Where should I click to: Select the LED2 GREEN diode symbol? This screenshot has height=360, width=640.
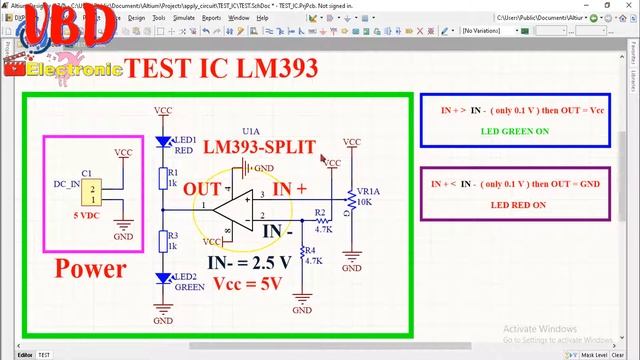[163, 278]
